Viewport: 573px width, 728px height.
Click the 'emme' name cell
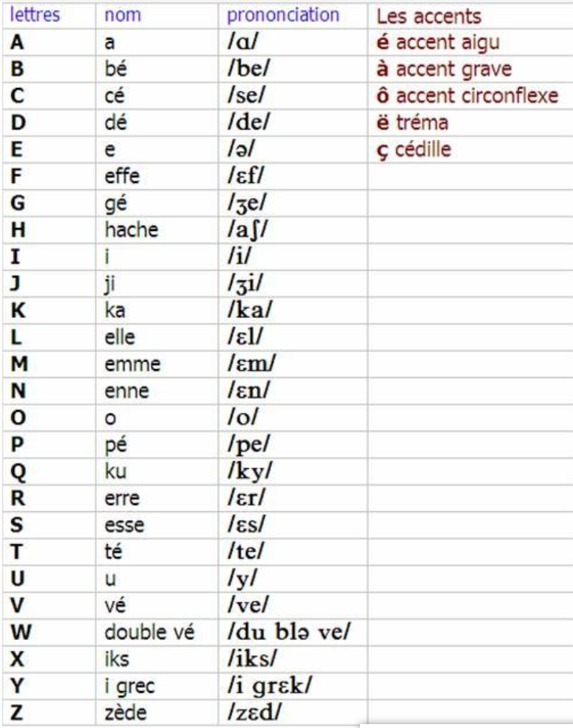[132, 364]
